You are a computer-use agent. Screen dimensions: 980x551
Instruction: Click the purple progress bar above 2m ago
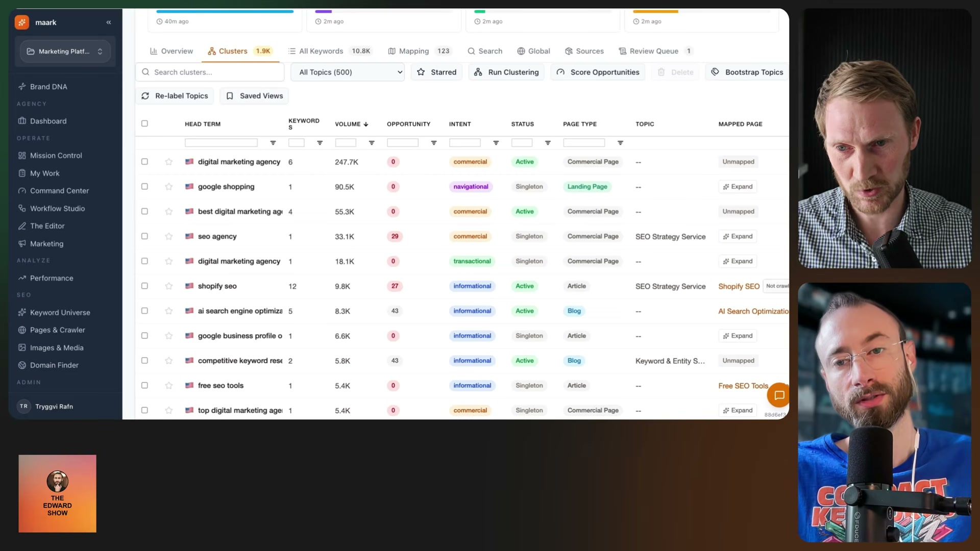[323, 11]
